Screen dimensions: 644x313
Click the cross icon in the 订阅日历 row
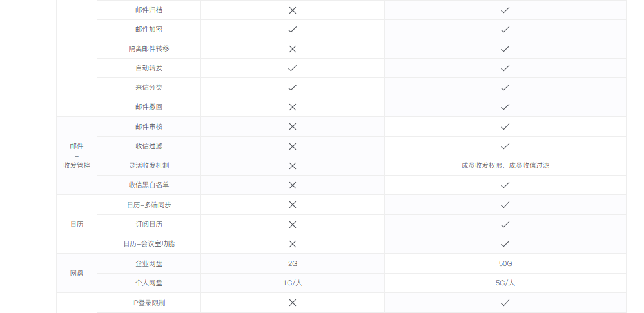(293, 225)
